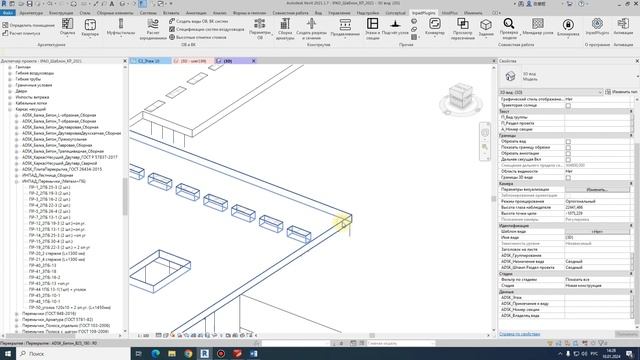Screen dimensions: 640x360
Task: Toggle Обрезать вид checkbox
Action: click(568, 142)
